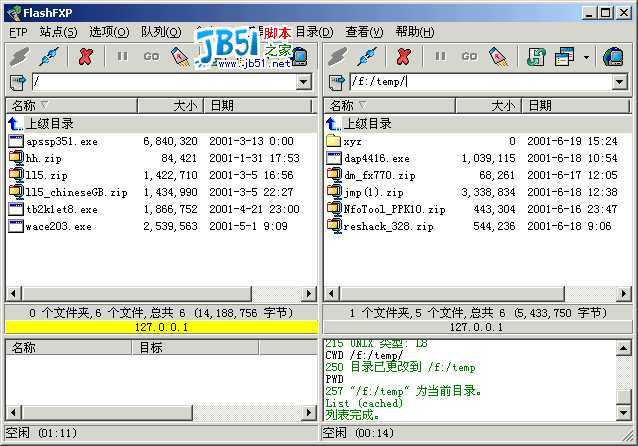Screen dimensions: 638x446
Task: Click the log panel scroll up arrow
Action: pos(624,348)
